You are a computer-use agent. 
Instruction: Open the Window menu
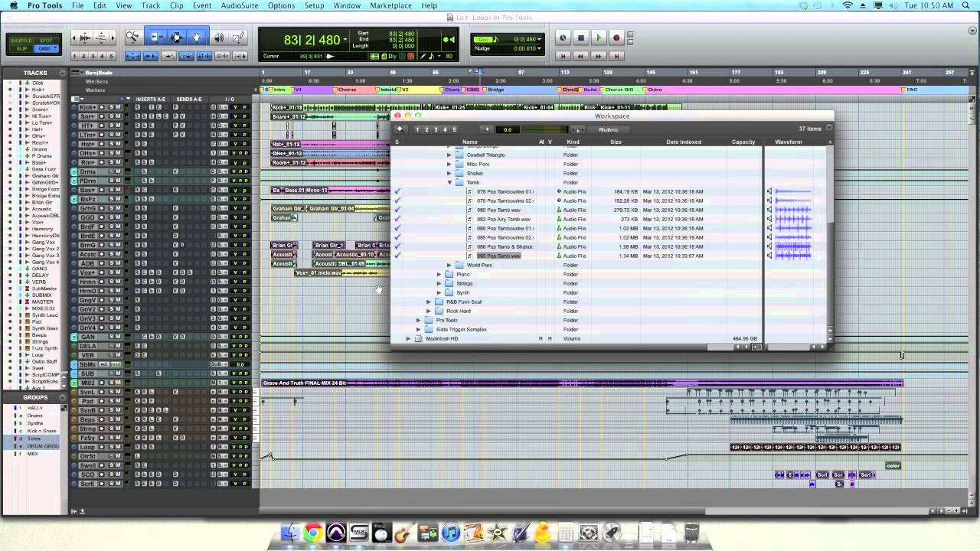click(x=347, y=5)
